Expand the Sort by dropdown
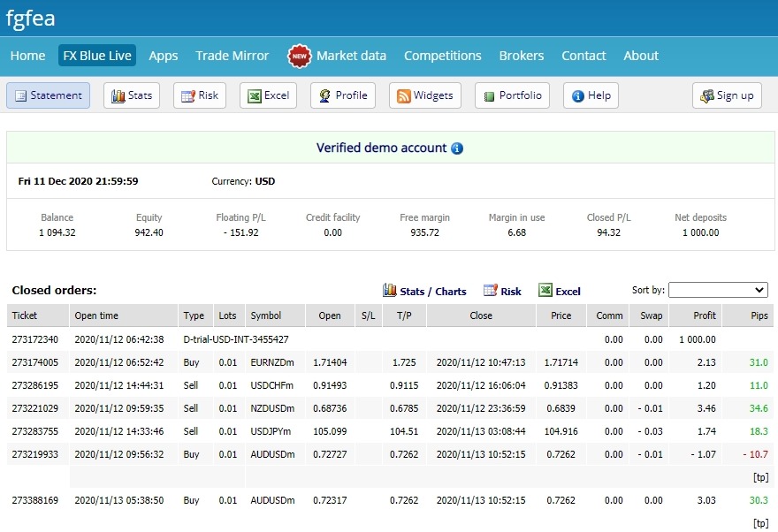 coord(718,290)
